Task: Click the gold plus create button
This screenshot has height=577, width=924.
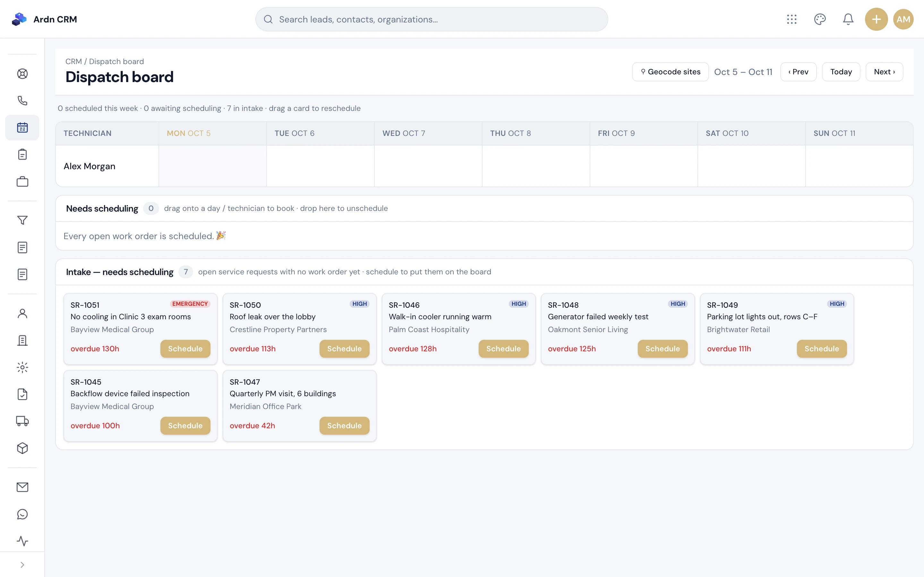Action: tap(876, 19)
